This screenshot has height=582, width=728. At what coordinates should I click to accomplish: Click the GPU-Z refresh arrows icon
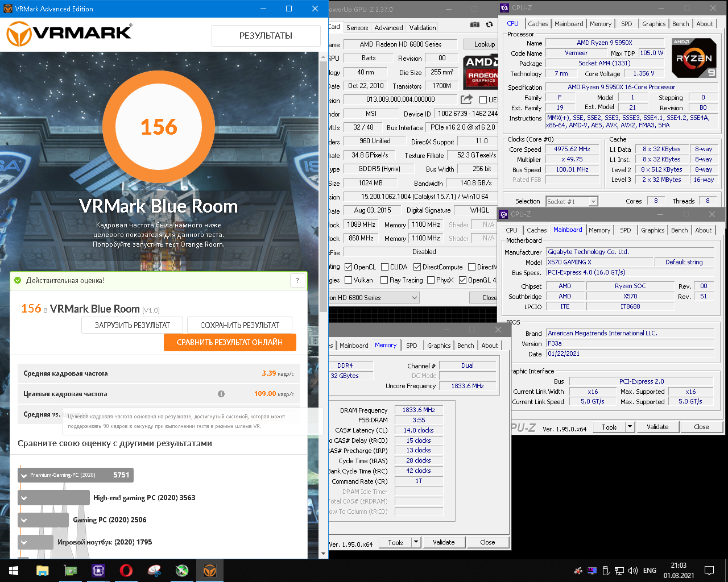[489, 24]
